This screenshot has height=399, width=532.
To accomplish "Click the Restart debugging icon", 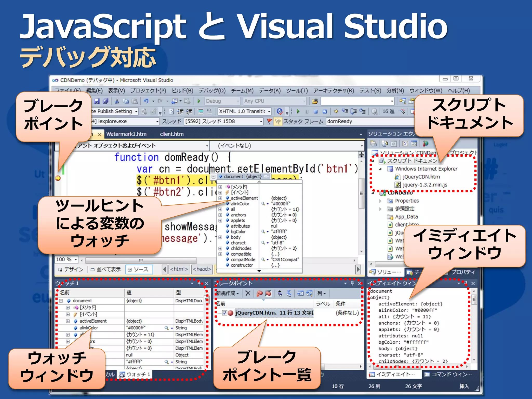I will [x=324, y=112].
